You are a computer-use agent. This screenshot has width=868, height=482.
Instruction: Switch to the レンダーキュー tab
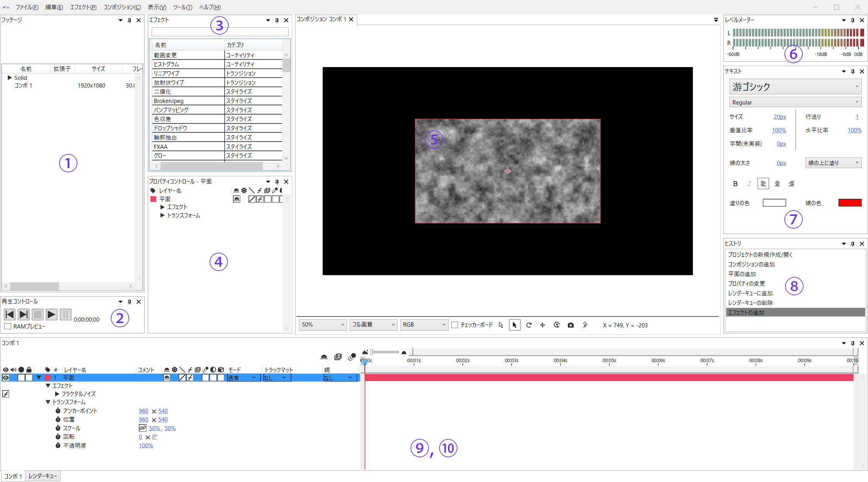43,476
